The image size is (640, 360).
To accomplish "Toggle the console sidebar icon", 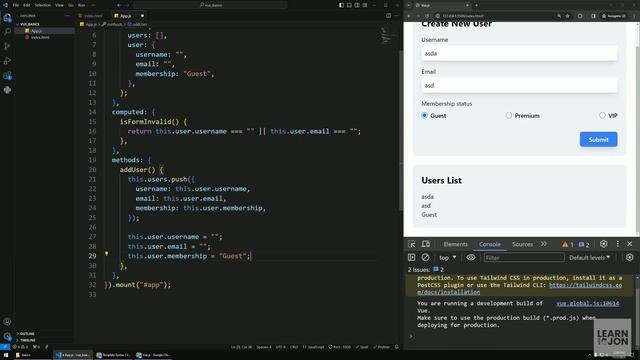I will [411, 258].
